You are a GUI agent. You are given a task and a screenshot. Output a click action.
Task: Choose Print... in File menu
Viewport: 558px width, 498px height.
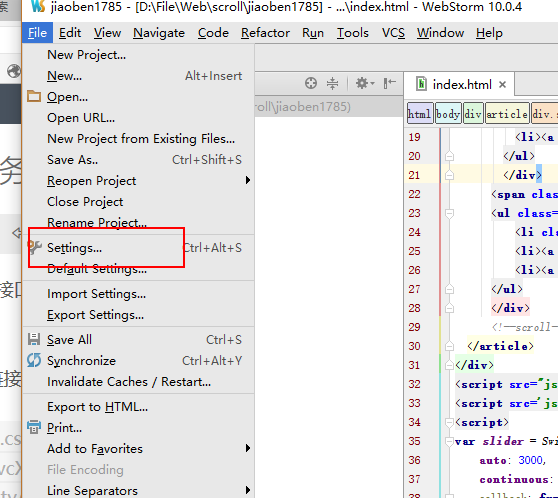click(138, 428)
